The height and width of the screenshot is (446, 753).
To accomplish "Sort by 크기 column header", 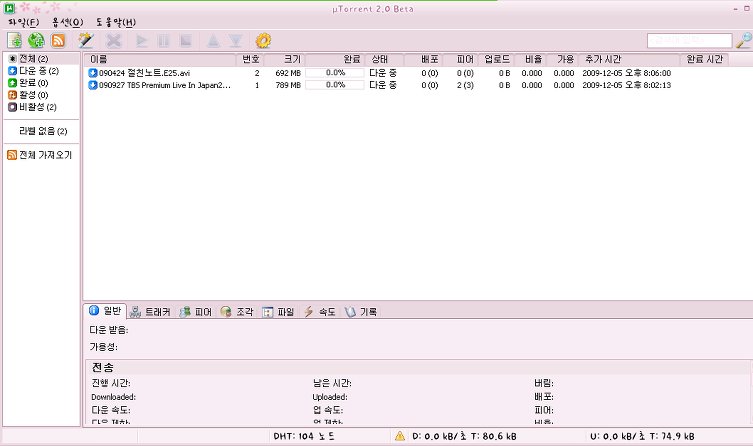I will [x=285, y=59].
